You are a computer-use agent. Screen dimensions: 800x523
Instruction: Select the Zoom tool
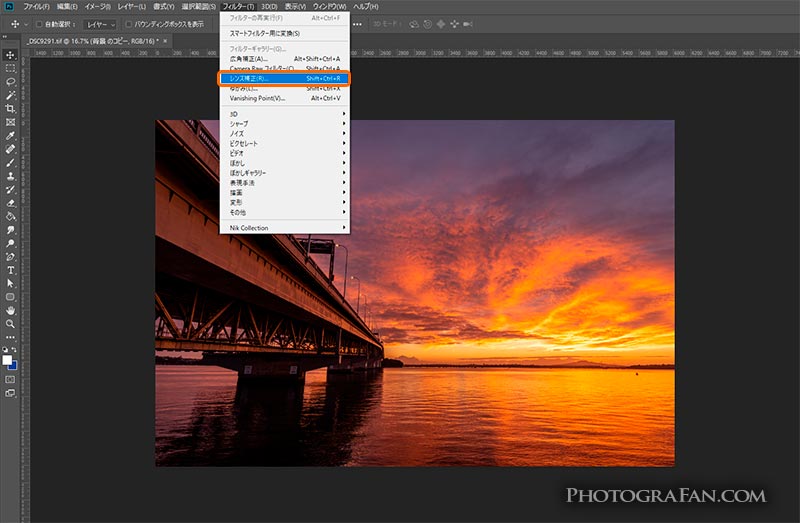click(x=10, y=323)
